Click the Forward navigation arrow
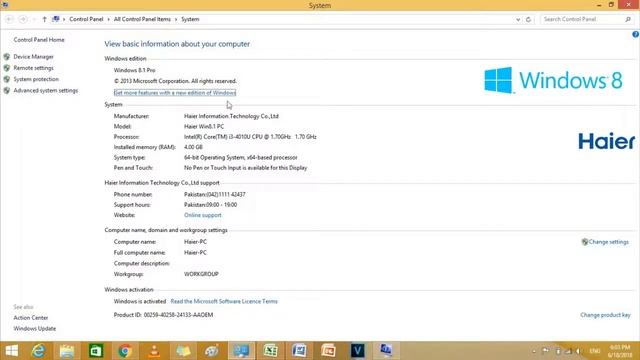The width and height of the screenshot is (640, 360). (x=23, y=19)
